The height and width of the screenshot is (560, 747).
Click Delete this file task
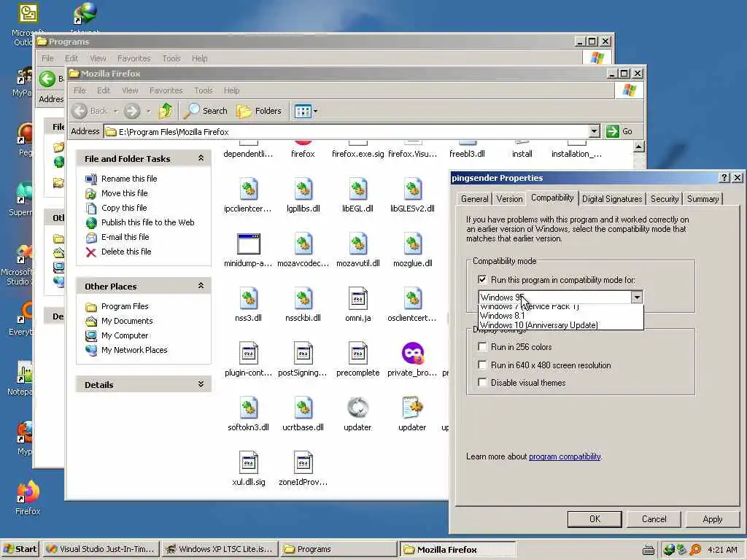(118, 252)
